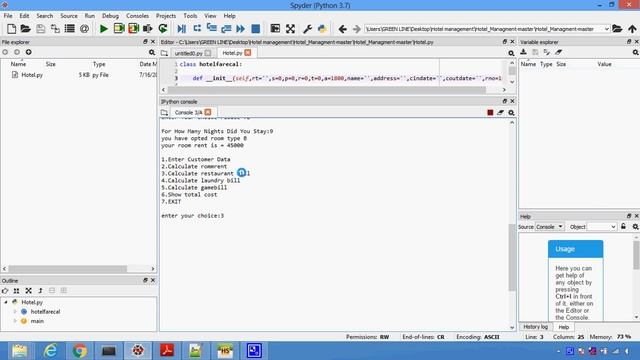
Task: Expand the main function in Outline
Action: 16,321
